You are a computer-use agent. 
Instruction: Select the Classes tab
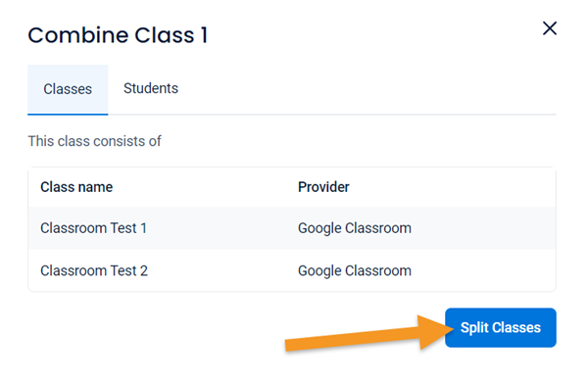68,89
